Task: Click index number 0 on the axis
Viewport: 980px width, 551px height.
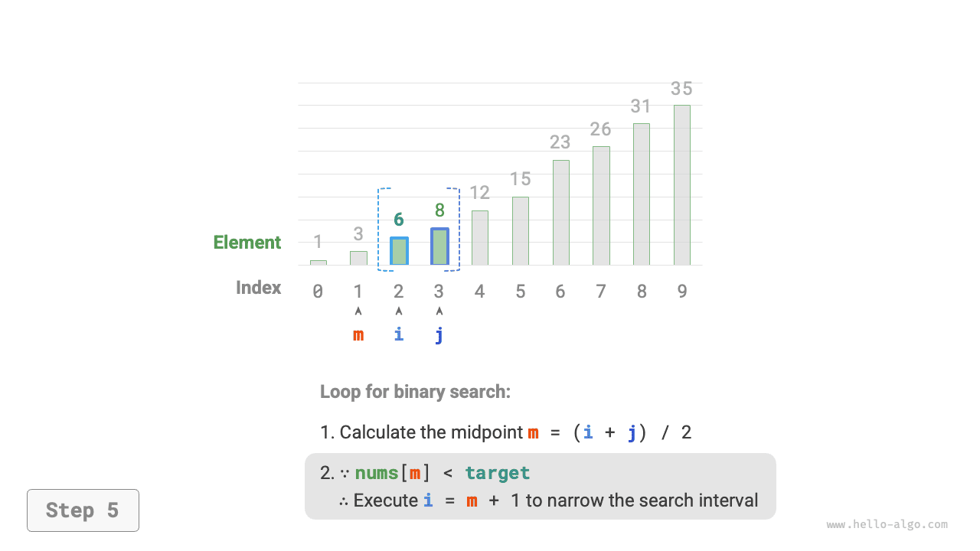Action: 318,292
